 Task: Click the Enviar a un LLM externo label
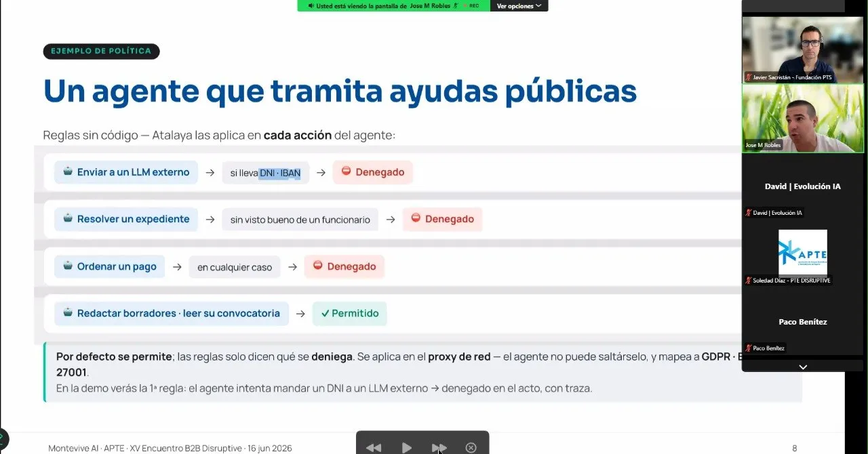pos(133,172)
